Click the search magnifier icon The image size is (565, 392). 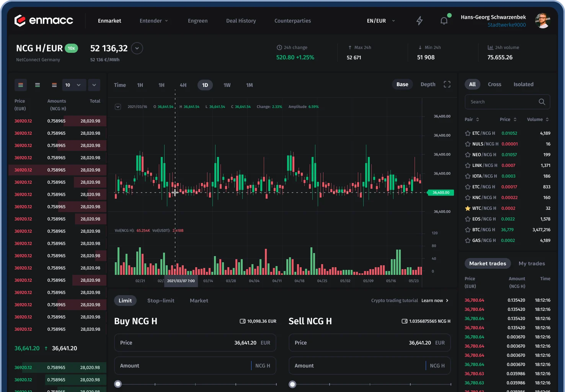(x=542, y=102)
